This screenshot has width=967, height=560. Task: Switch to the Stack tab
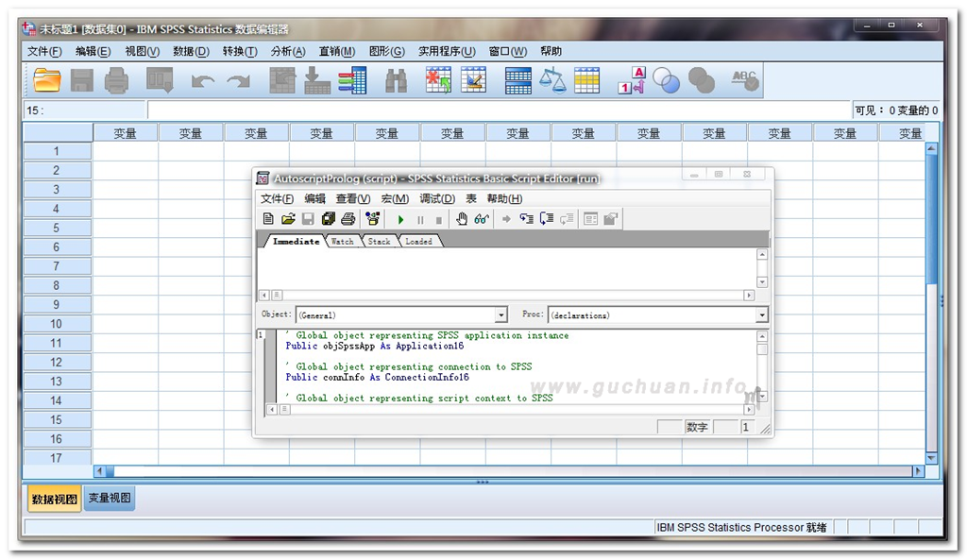[379, 242]
